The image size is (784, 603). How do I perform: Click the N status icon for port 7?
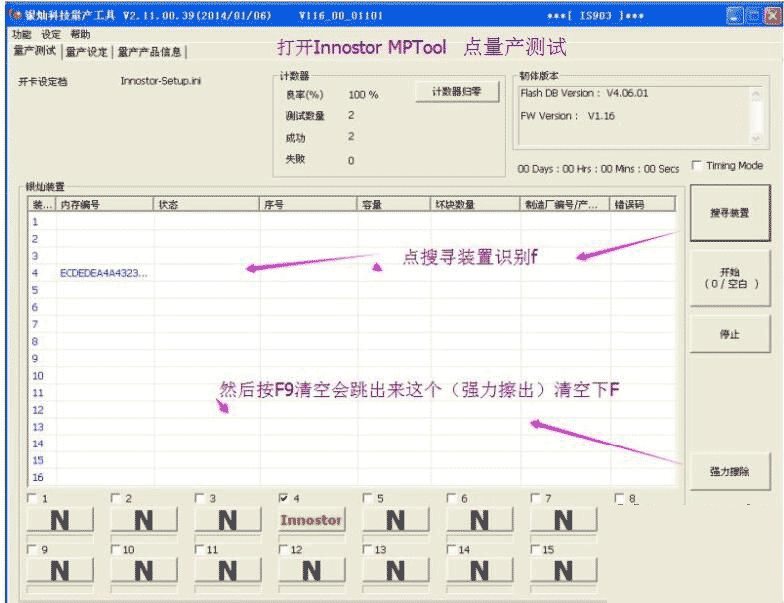coord(564,520)
